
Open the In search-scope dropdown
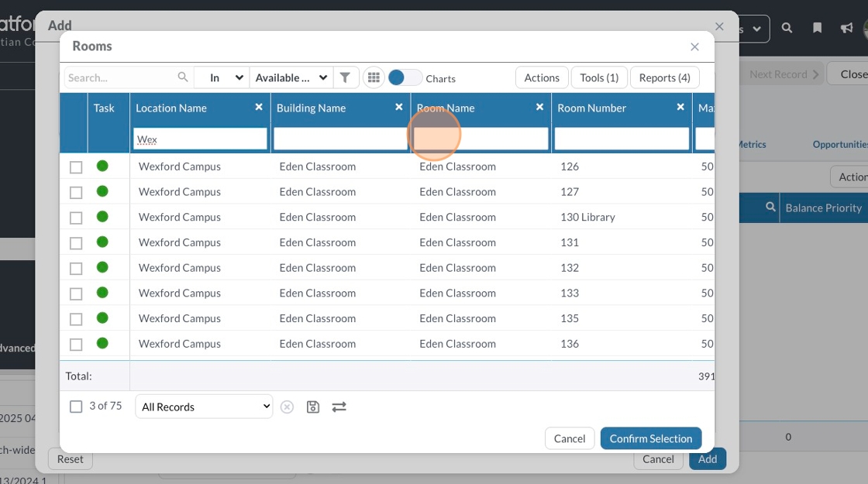pyautogui.click(x=222, y=77)
